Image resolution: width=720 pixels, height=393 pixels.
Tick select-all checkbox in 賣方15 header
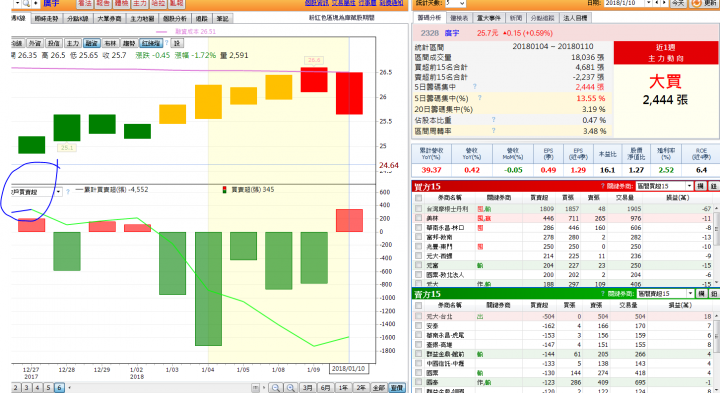tap(418, 305)
